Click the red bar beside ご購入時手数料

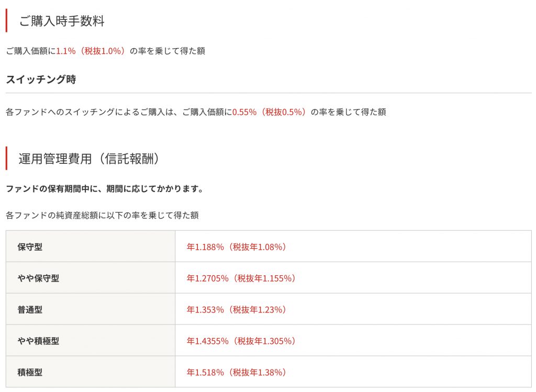7,20
